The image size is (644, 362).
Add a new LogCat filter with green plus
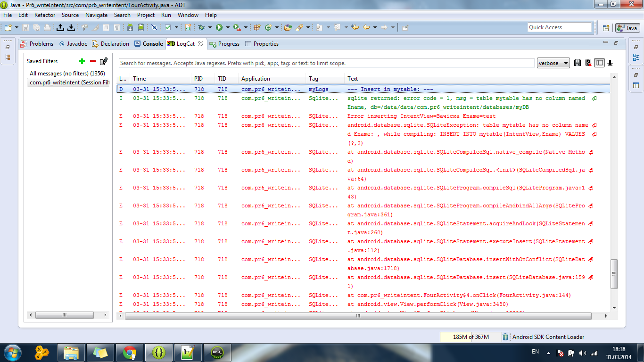82,61
